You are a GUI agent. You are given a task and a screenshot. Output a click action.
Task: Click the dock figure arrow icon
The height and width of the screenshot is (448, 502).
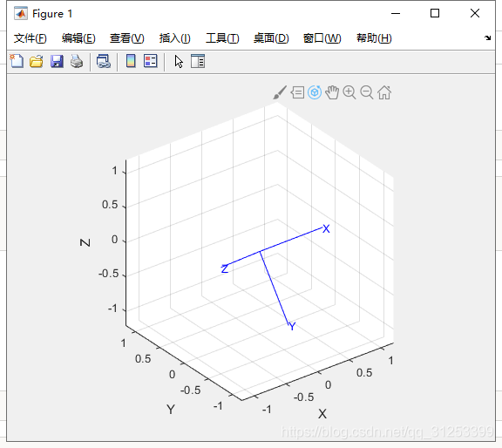point(487,37)
